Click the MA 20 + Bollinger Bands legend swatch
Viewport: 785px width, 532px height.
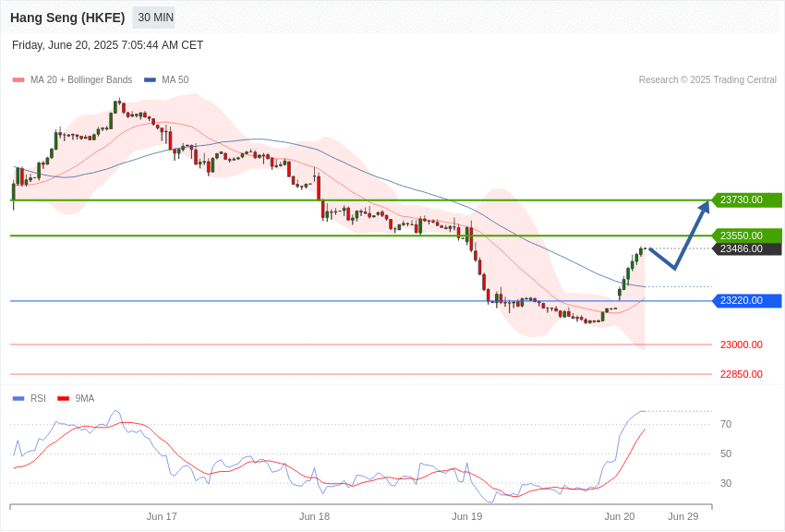pyautogui.click(x=18, y=79)
